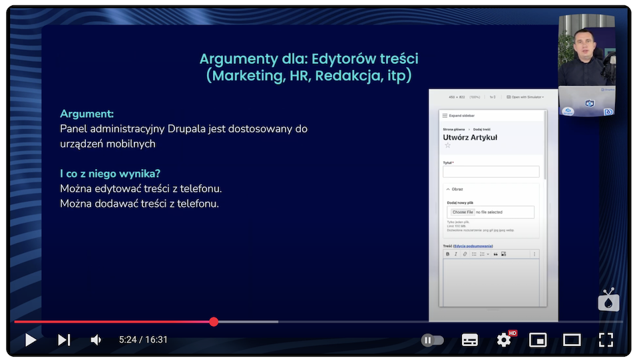639x364 pixels.
Task: Enter fullscreen mode
Action: [606, 339]
